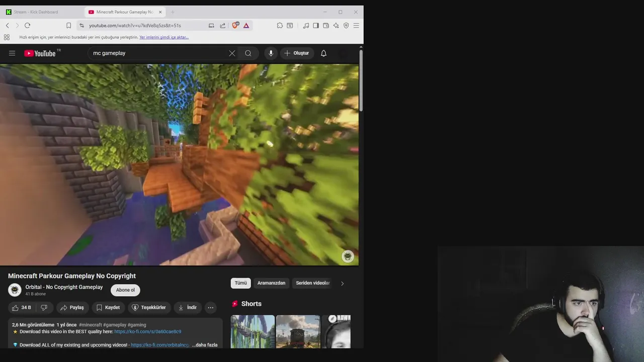This screenshot has height=362, width=644.
Task: Open the media music note control
Action: (x=306, y=26)
